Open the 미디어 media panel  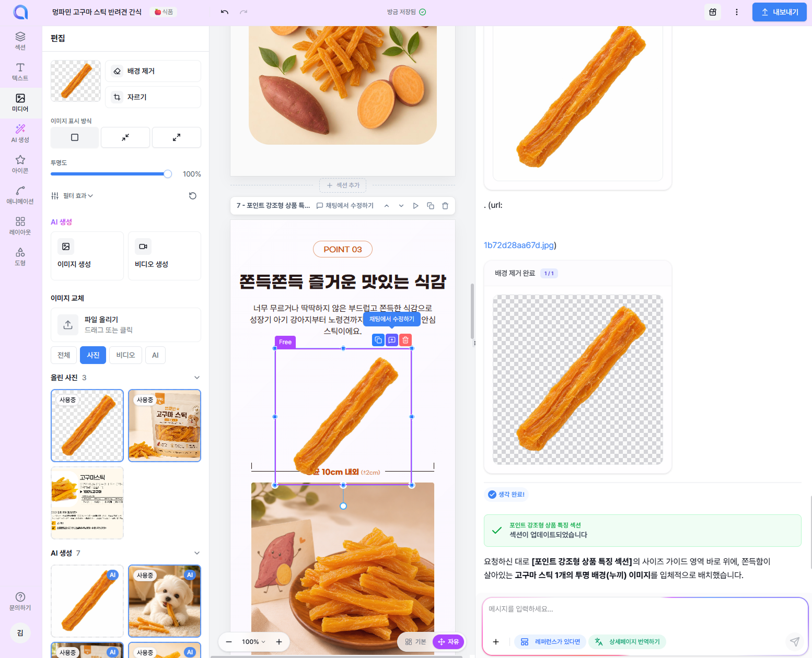[20, 102]
